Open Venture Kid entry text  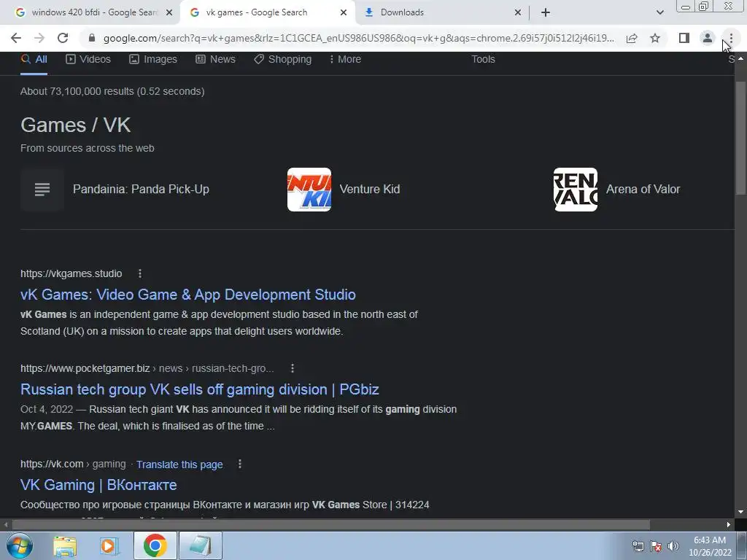pos(370,190)
